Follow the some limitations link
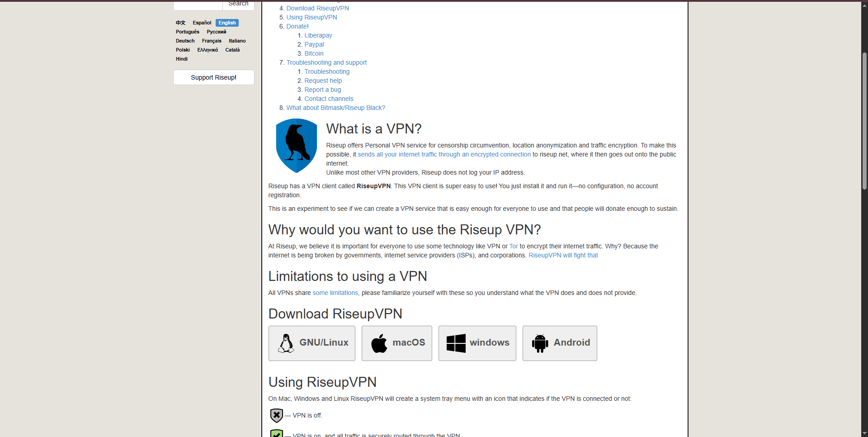Image resolution: width=868 pixels, height=437 pixels. [335, 293]
